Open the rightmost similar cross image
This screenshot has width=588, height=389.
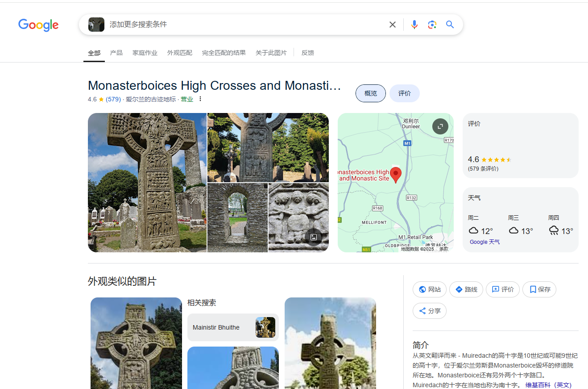coord(330,343)
